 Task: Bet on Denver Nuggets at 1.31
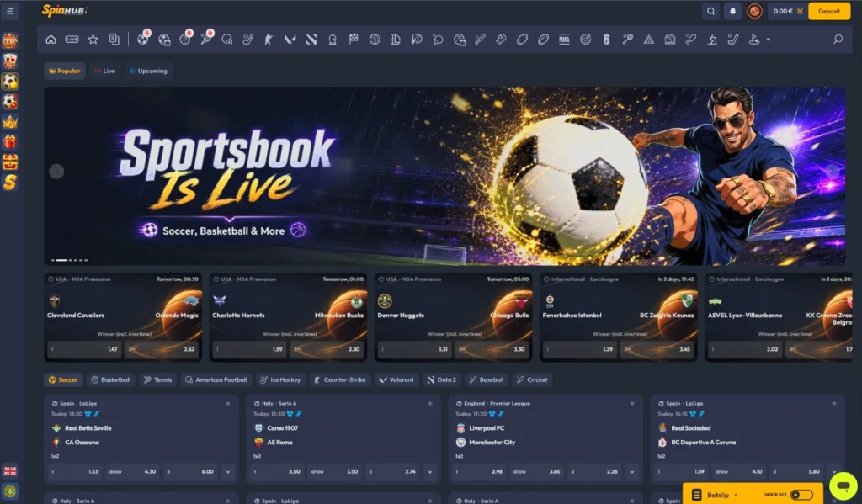click(x=414, y=349)
